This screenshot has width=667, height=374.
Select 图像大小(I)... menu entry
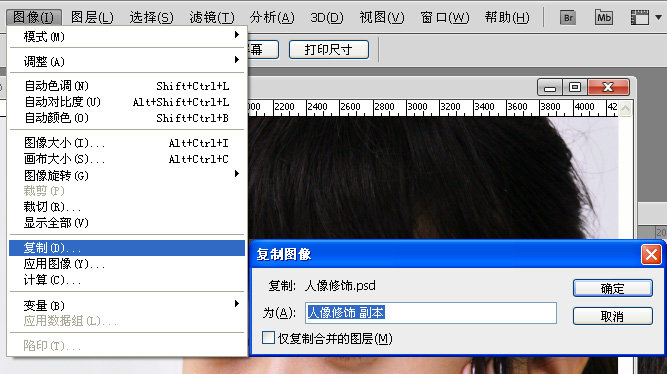tap(127, 143)
